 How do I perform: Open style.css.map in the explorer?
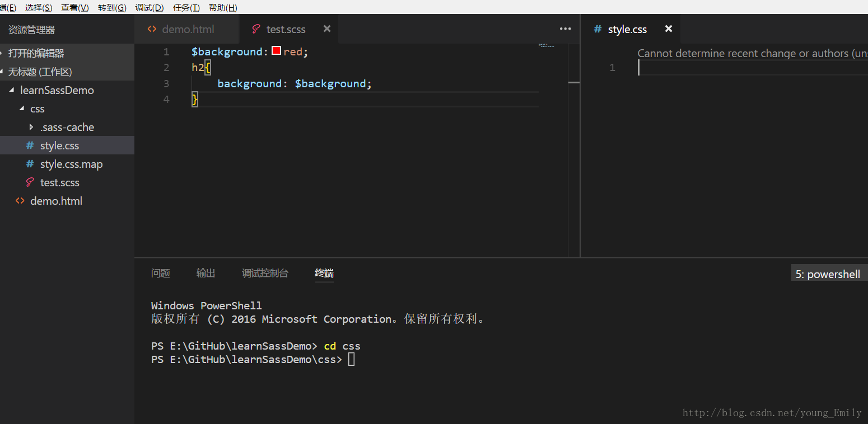[67, 164]
